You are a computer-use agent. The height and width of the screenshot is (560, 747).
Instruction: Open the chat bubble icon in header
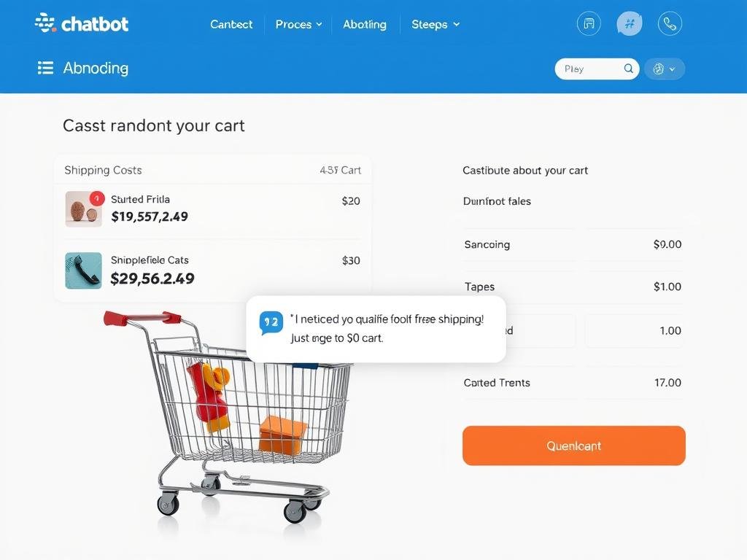pos(629,23)
